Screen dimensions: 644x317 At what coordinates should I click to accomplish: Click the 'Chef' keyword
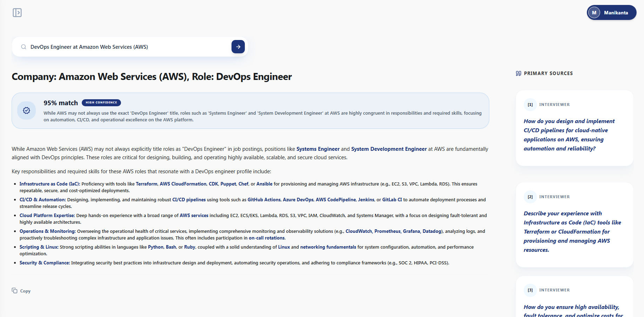pos(243,184)
